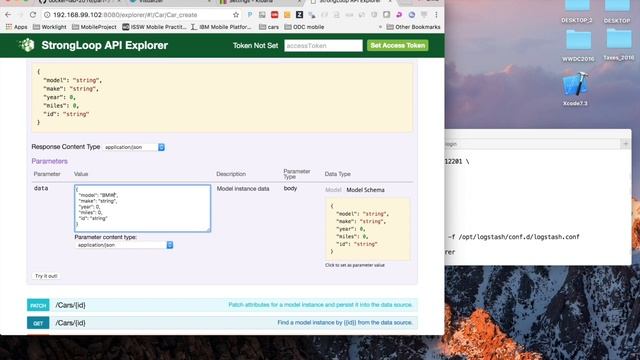Click the StrongLoop logo icon
640x360 pixels.
tap(27, 45)
